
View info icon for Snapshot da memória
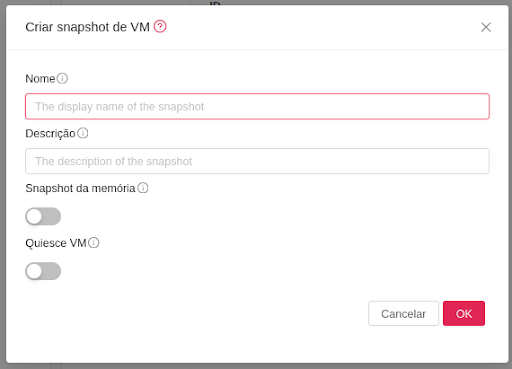143,188
